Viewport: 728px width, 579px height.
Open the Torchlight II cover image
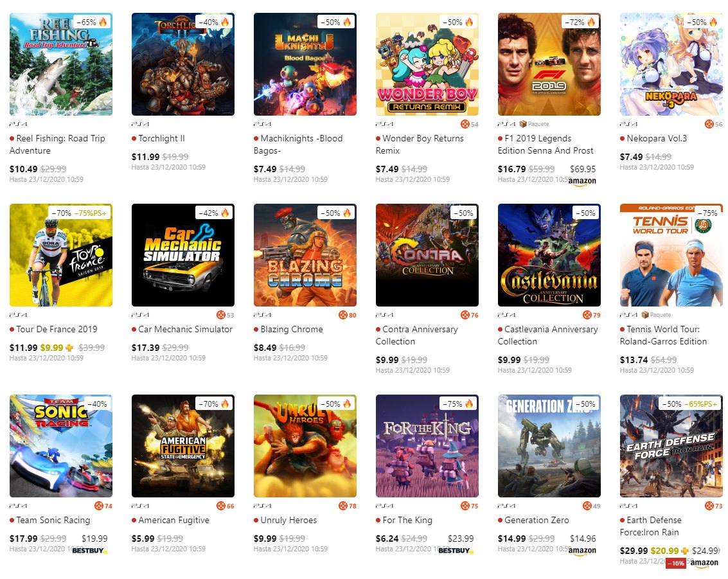[x=183, y=64]
